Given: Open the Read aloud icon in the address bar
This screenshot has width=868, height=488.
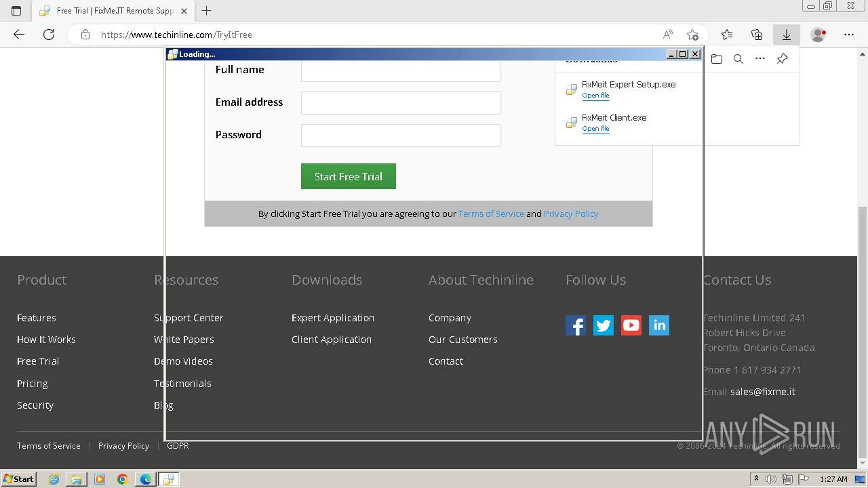Looking at the screenshot, I should coord(668,35).
